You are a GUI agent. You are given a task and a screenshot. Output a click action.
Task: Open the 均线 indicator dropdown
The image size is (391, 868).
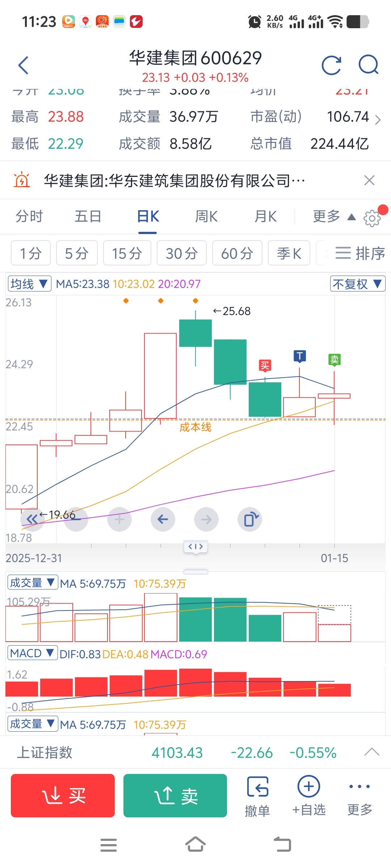[x=29, y=284]
